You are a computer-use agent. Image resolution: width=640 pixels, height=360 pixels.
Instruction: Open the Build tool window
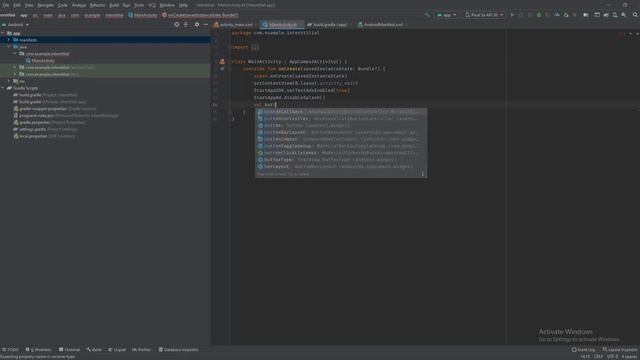[x=94, y=350]
